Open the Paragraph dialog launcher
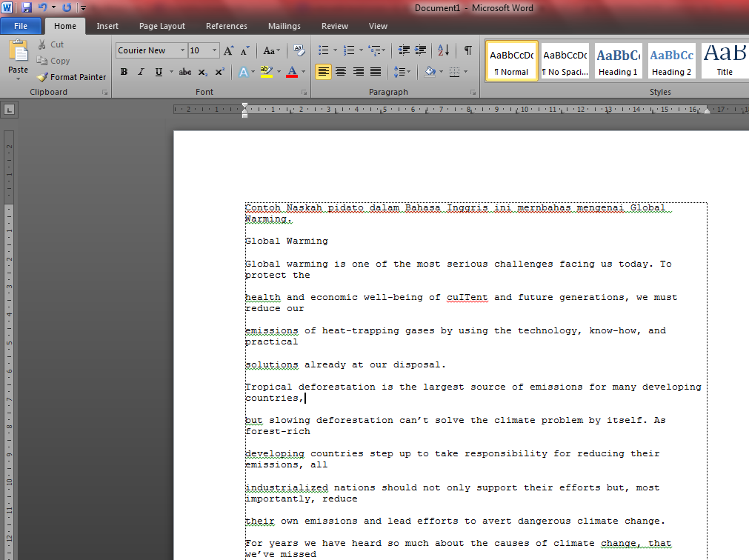Image resolution: width=749 pixels, height=560 pixels. point(473,92)
